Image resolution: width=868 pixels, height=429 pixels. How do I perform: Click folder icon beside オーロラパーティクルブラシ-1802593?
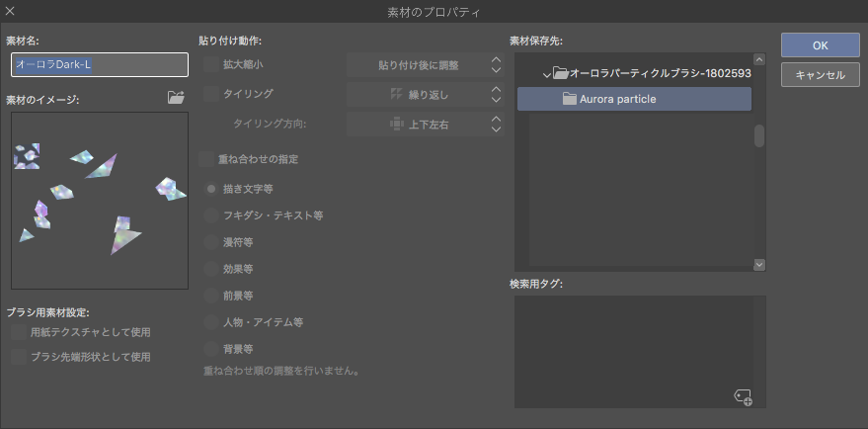click(561, 72)
